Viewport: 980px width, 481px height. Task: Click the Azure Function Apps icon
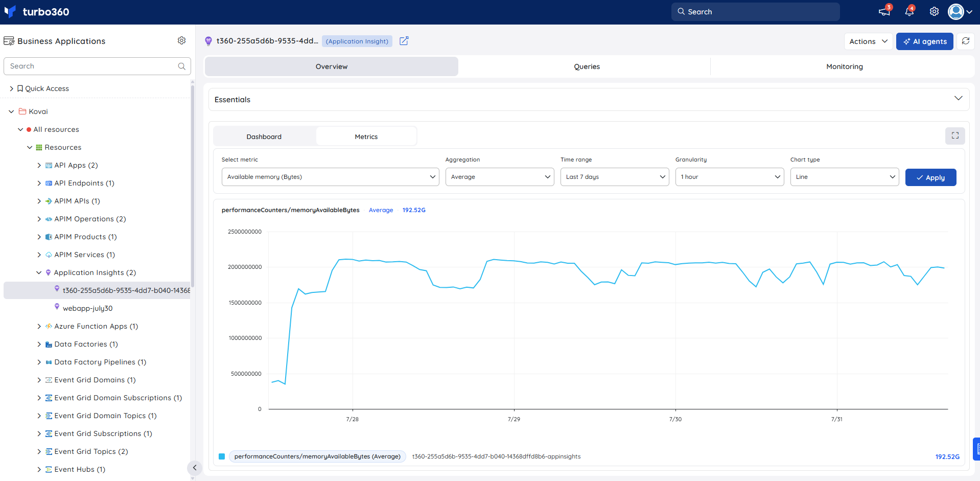click(49, 326)
